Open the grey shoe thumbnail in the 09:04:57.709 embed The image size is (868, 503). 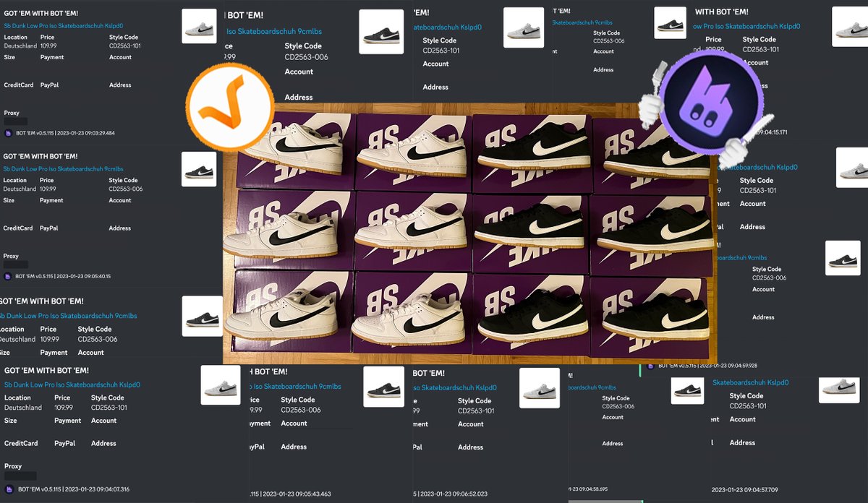point(840,391)
